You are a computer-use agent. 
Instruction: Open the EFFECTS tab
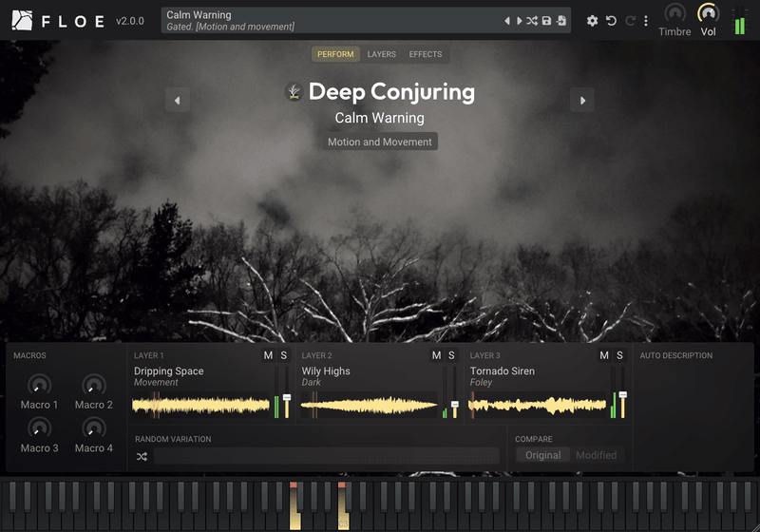pyautogui.click(x=426, y=54)
